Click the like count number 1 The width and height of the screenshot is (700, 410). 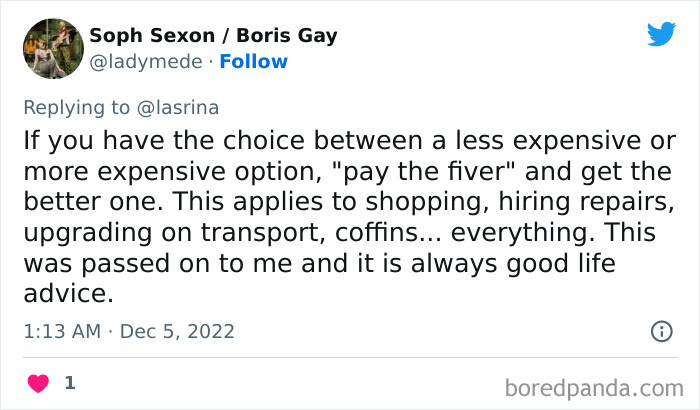coord(69,383)
